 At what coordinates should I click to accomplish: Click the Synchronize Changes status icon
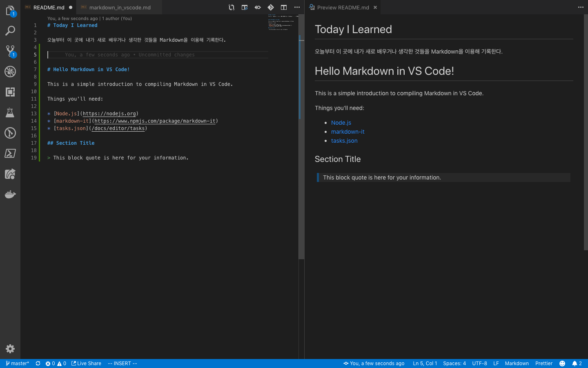pos(38,364)
